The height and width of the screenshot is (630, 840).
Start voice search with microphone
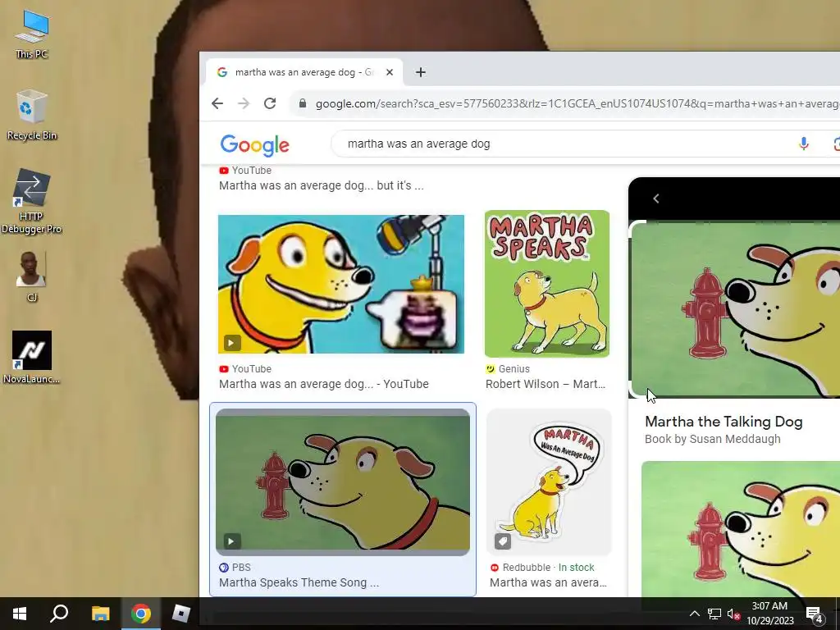click(x=803, y=144)
